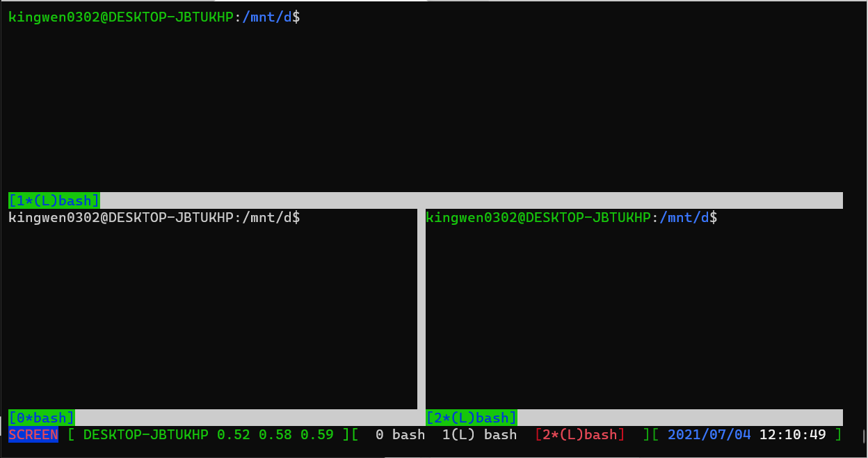Click the green [2*(L)bash] caption label

click(471, 418)
